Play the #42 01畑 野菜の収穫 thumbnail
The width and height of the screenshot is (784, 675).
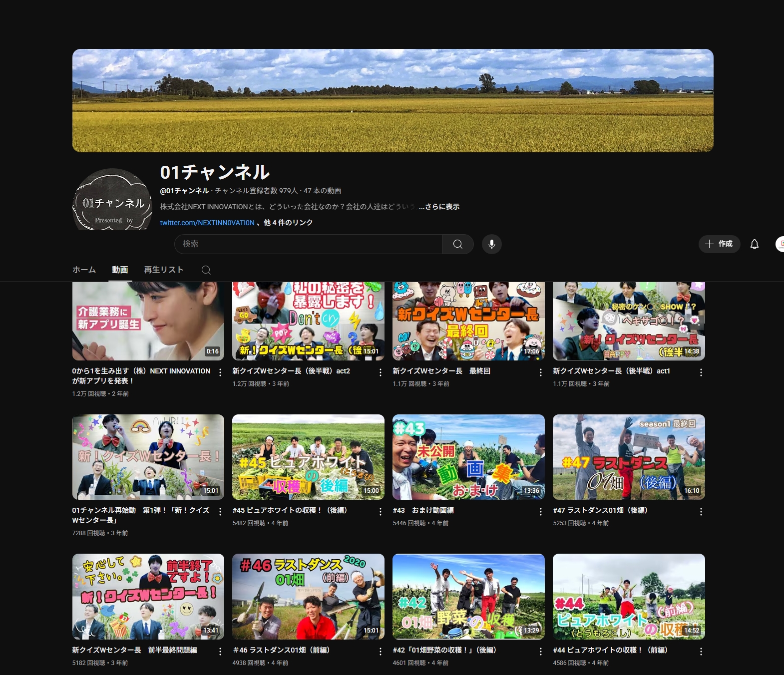468,597
